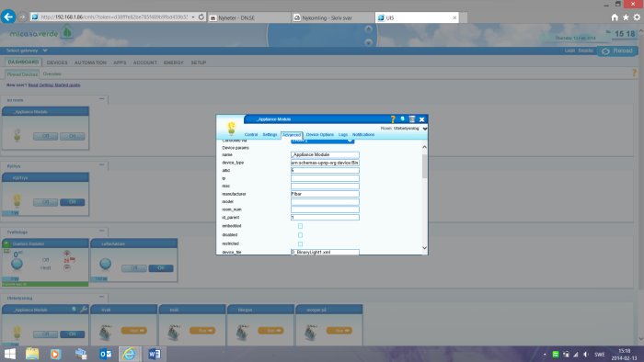
Task: Switch to the Notifications tab in dialog
Action: 363,134
